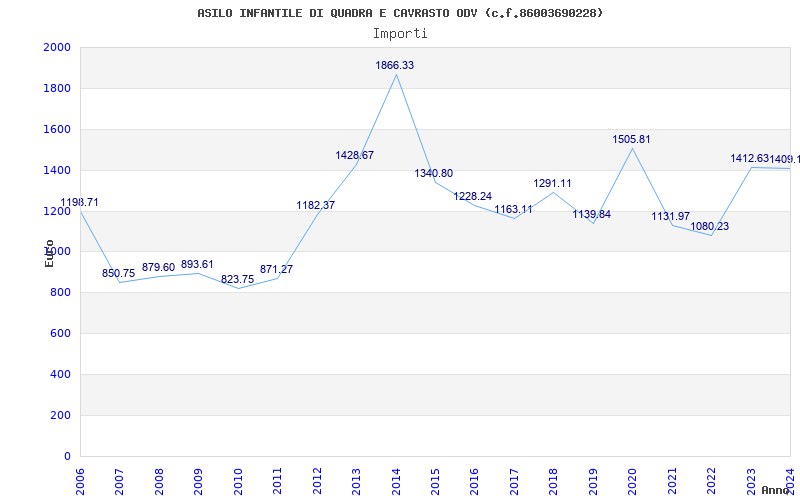Select the 1866.33 data label

[395, 65]
